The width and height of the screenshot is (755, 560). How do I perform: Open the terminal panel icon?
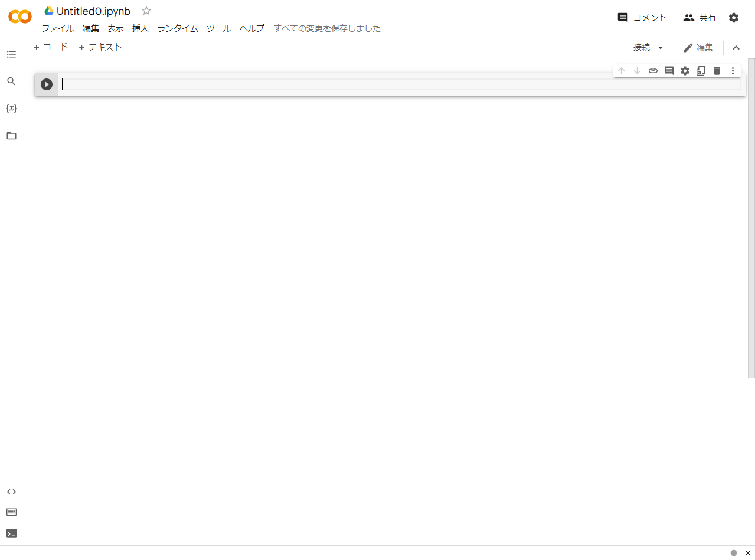11,533
